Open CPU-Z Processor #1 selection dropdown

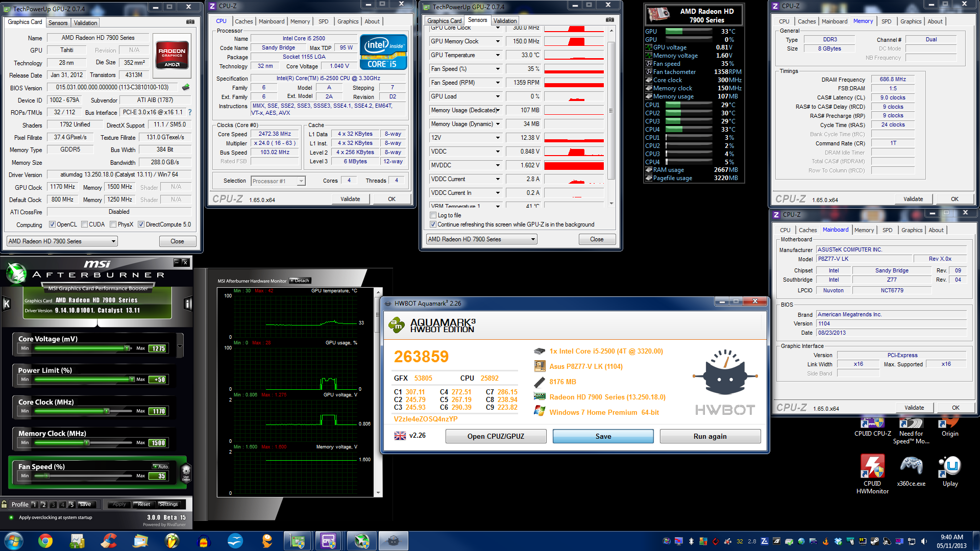tap(278, 181)
